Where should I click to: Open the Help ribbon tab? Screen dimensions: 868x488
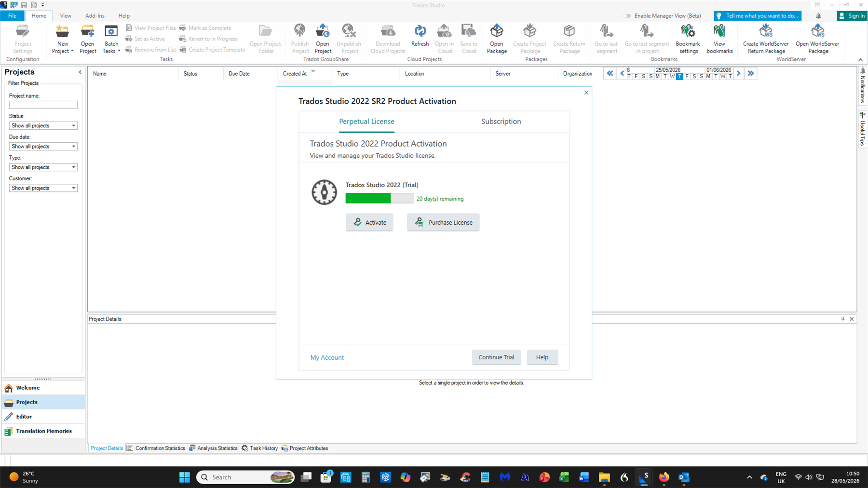[x=124, y=16]
